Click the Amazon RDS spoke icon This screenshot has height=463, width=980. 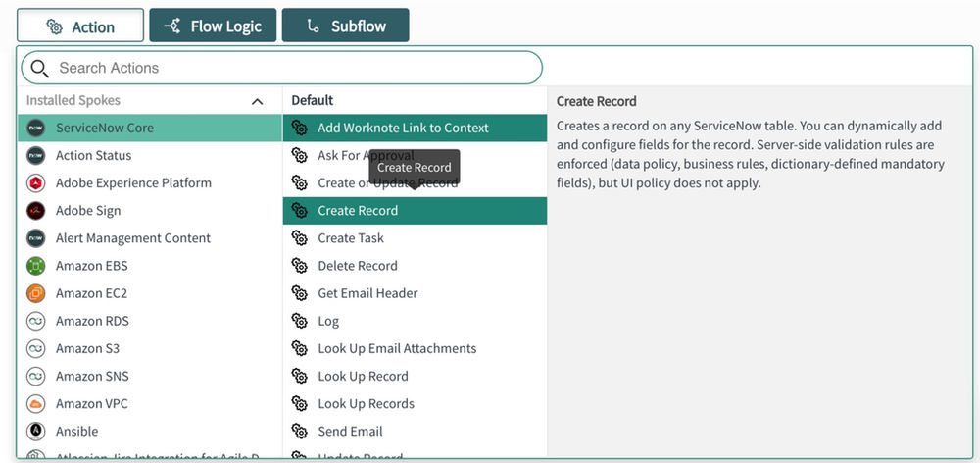pyautogui.click(x=35, y=321)
